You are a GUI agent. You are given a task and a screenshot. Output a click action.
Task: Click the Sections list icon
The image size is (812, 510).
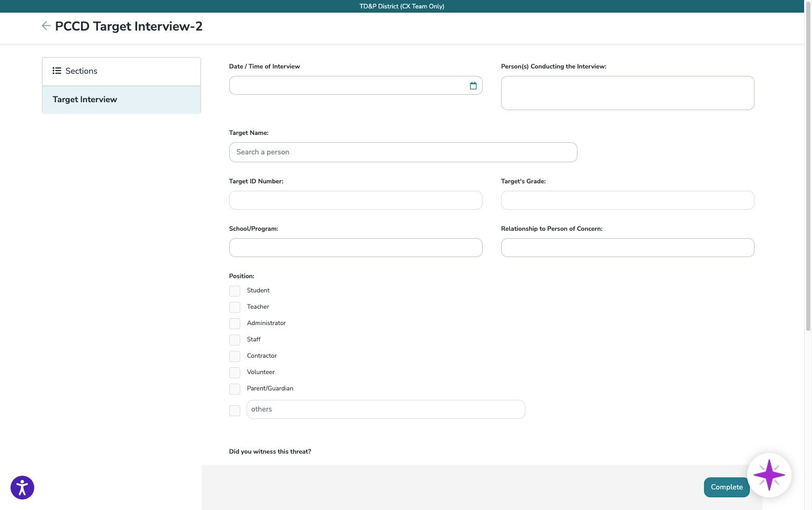(57, 71)
